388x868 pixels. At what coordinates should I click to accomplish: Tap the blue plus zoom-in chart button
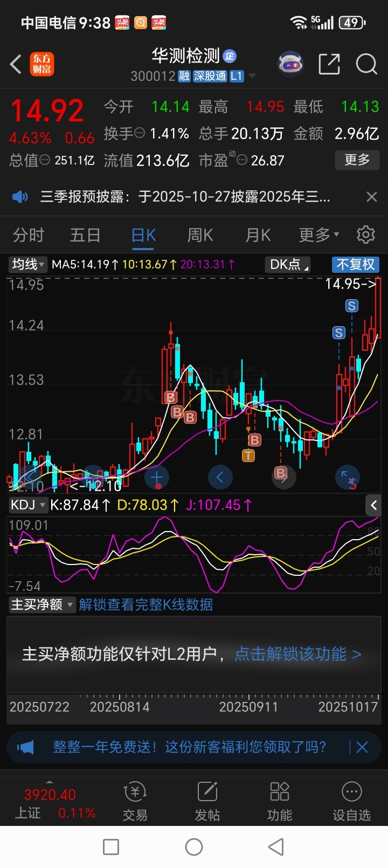157,477
